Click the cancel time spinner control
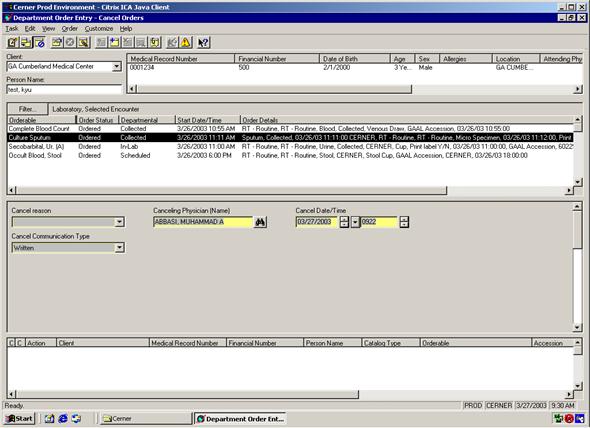This screenshot has width=590, height=428. click(x=404, y=222)
